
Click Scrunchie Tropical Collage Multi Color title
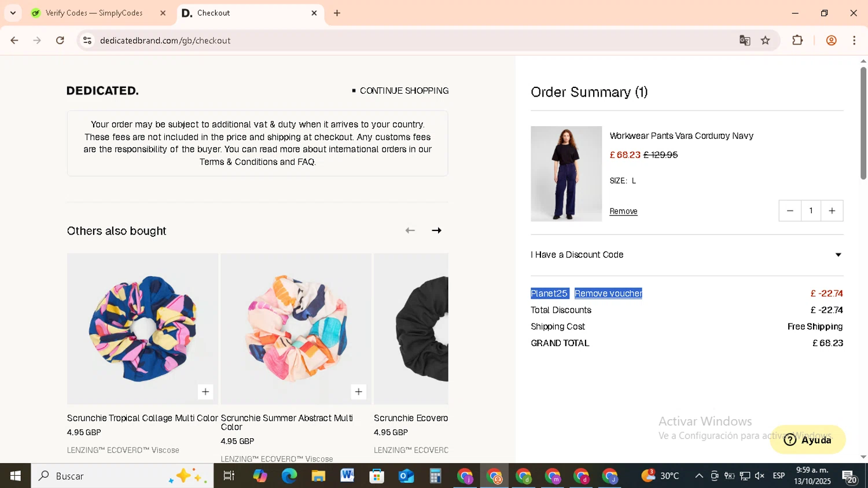coord(142,418)
